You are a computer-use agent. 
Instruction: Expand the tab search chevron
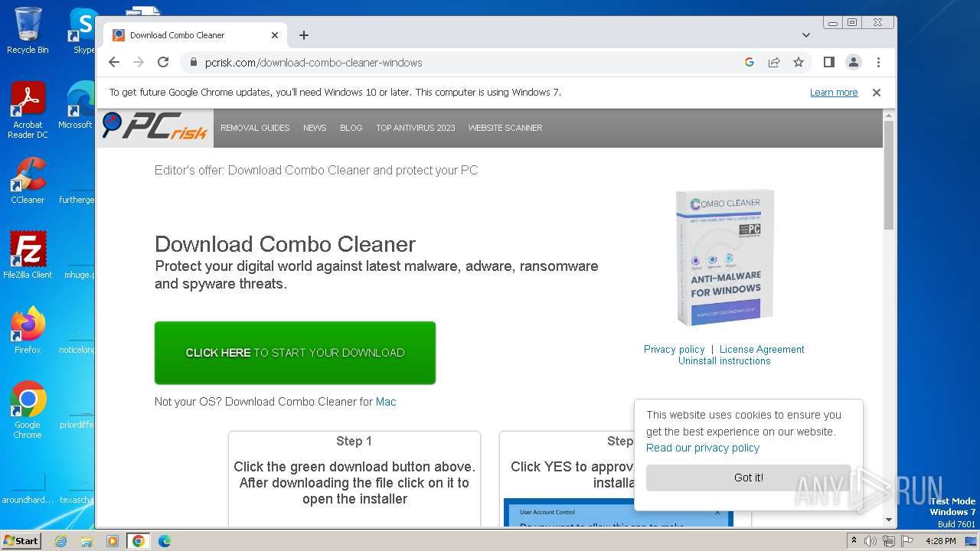(x=806, y=35)
